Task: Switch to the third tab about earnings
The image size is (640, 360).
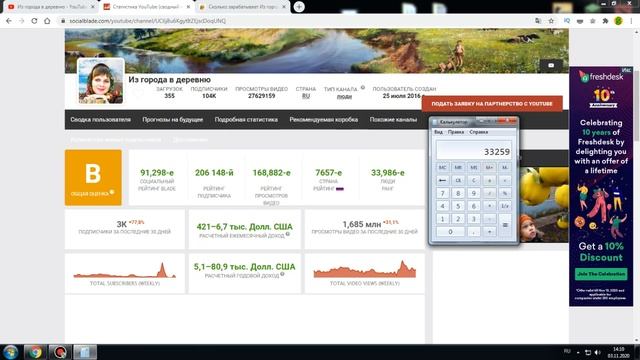Action: click(243, 7)
